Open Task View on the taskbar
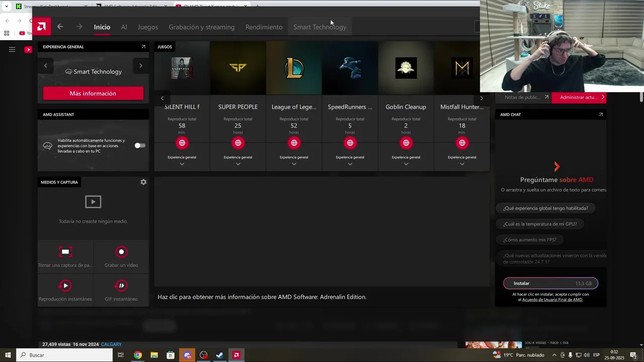This screenshot has width=644, height=362. pos(121,355)
